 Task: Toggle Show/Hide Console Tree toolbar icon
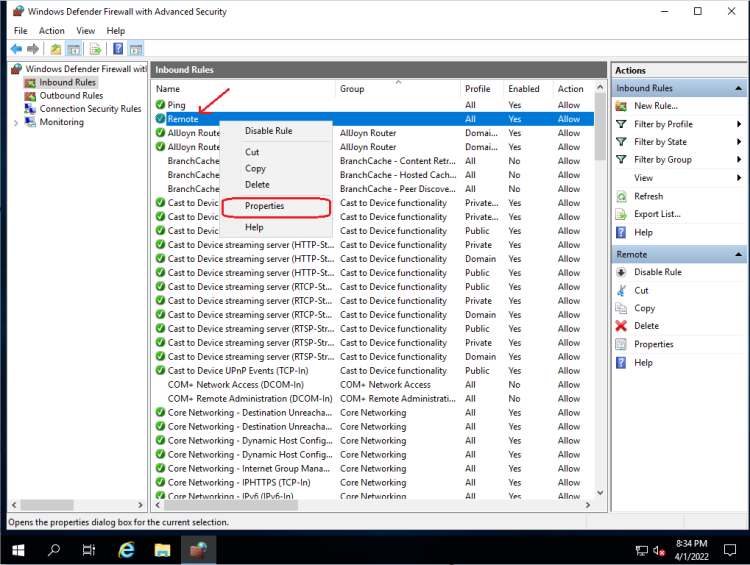tap(74, 49)
